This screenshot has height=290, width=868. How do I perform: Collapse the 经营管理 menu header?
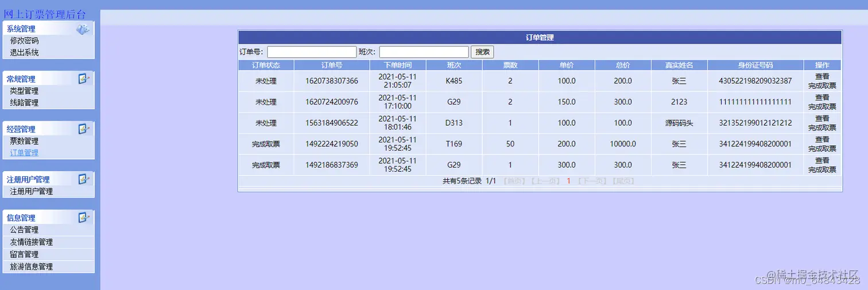click(x=48, y=129)
